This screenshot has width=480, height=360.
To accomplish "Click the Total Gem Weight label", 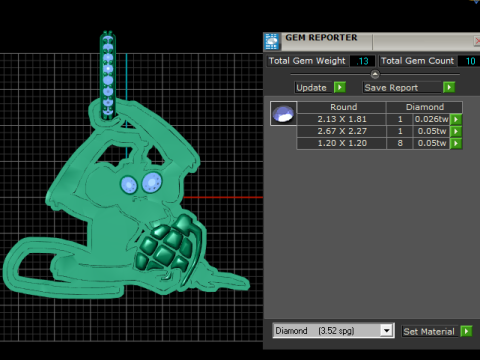I will [307, 61].
